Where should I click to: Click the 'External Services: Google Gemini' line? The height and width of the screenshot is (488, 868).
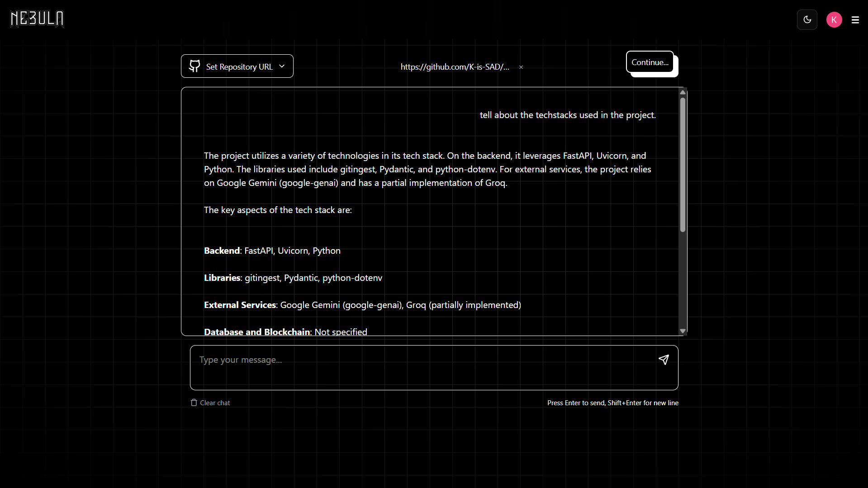362,305
